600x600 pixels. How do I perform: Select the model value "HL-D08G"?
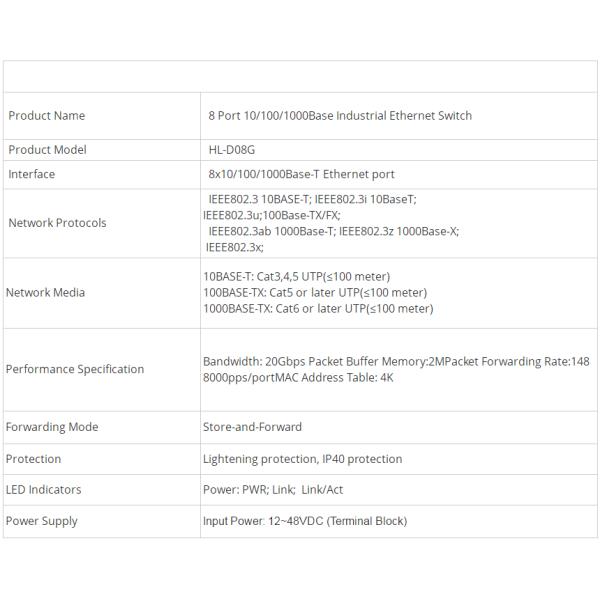click(231, 150)
